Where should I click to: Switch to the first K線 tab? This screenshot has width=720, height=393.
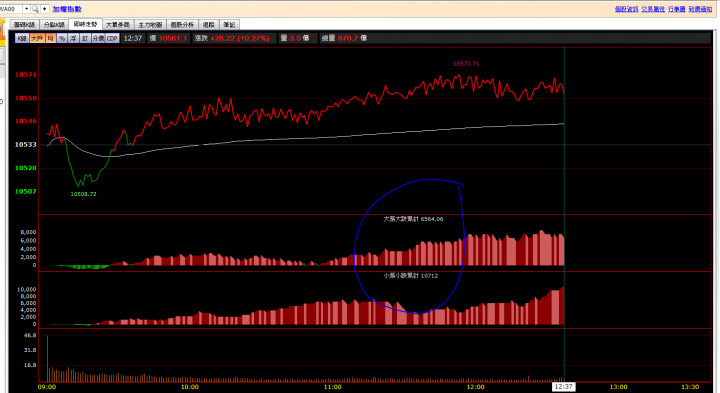tap(24, 25)
